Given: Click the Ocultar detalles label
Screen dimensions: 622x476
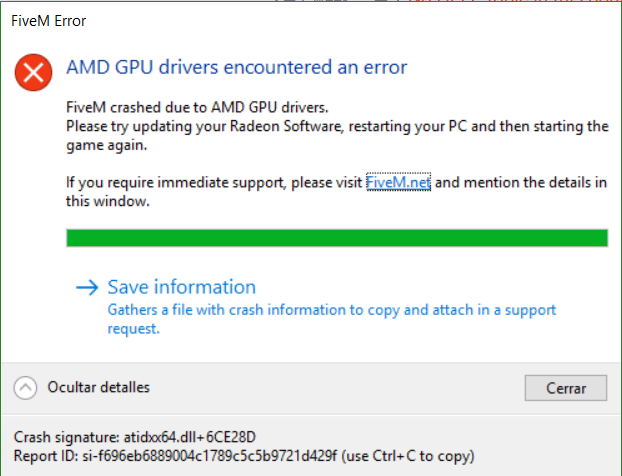Looking at the screenshot, I should pyautogui.click(x=98, y=387).
